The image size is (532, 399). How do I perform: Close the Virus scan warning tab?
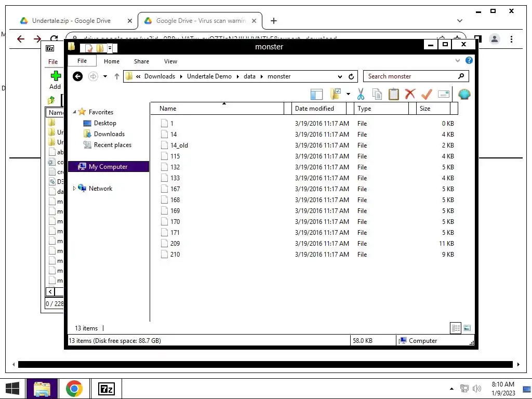click(x=254, y=21)
